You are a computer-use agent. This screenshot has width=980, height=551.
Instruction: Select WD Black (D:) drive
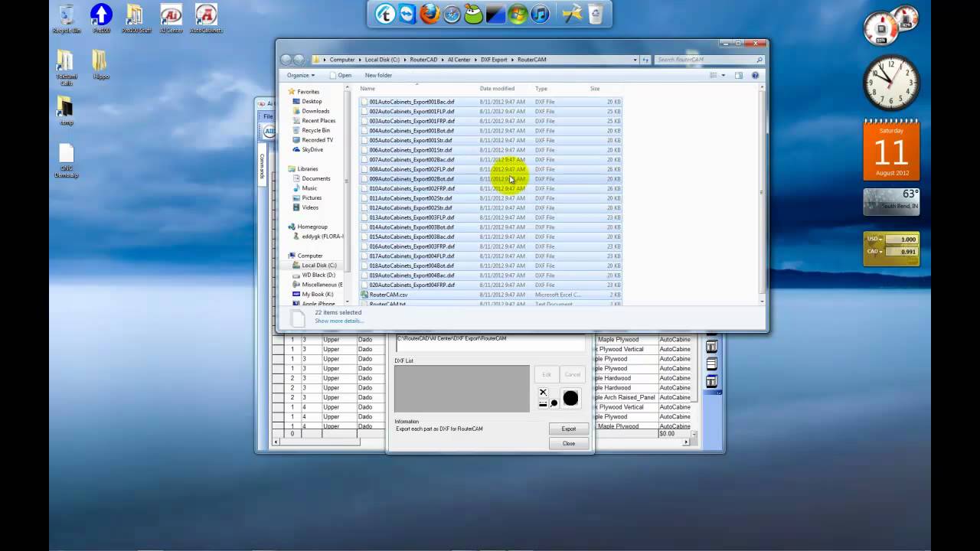(x=318, y=275)
